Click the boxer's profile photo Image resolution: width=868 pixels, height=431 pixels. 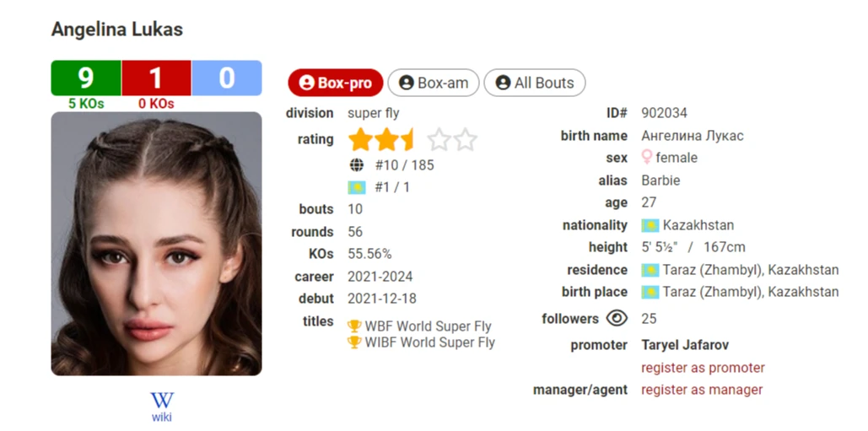[x=156, y=244]
